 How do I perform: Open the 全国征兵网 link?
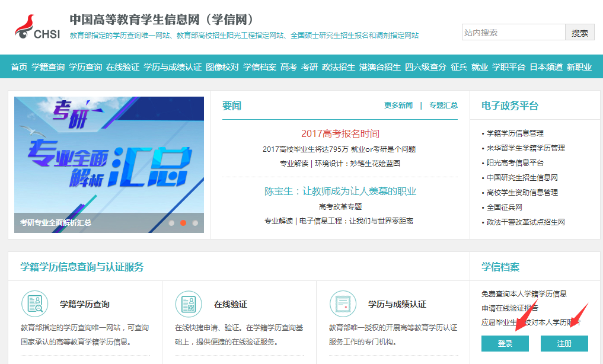pos(504,207)
